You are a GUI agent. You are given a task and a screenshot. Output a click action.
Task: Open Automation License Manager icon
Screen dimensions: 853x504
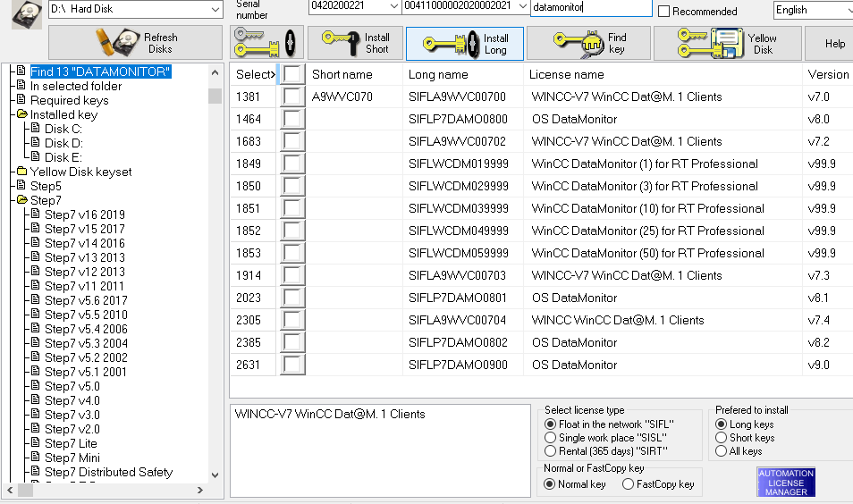tap(786, 483)
